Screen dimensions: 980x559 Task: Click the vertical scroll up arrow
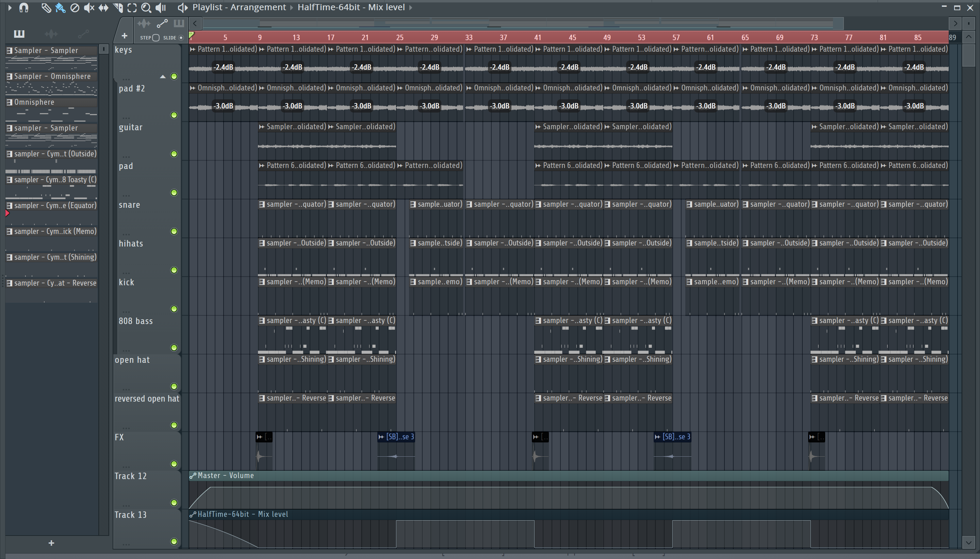coord(968,37)
